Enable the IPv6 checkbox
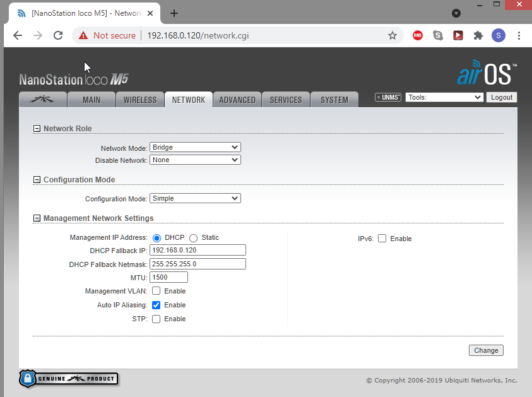 (382, 239)
